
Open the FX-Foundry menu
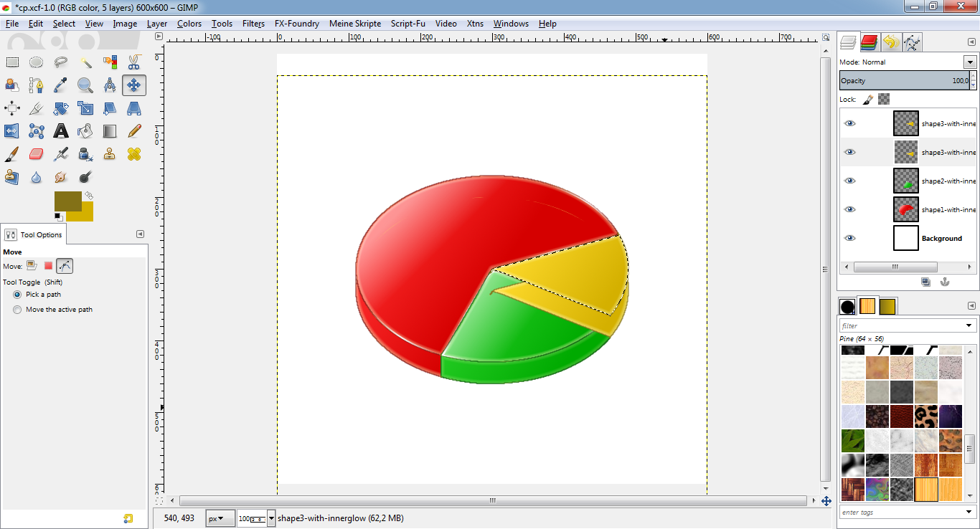coord(297,24)
